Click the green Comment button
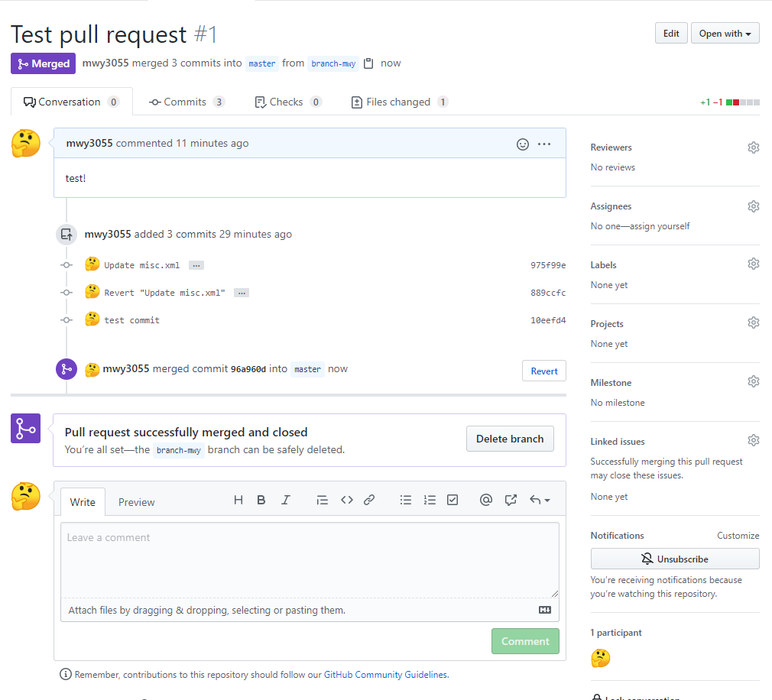This screenshot has width=772, height=700. tap(525, 641)
